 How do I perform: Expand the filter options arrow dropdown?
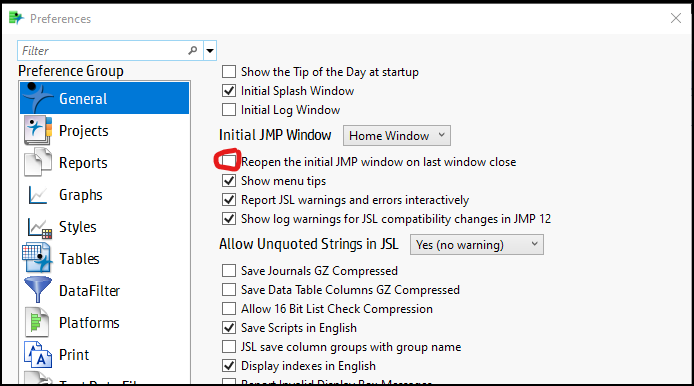(210, 50)
